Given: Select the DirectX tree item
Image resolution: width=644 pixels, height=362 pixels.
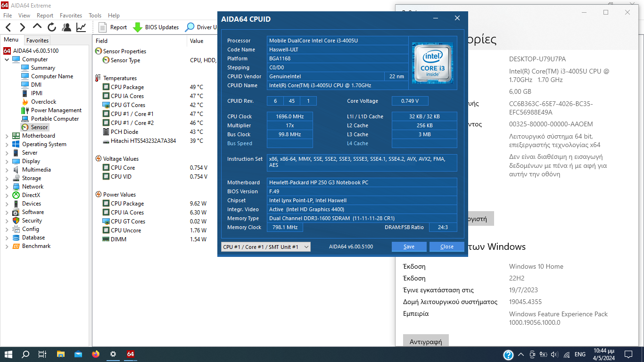Looking at the screenshot, I should click(31, 195).
